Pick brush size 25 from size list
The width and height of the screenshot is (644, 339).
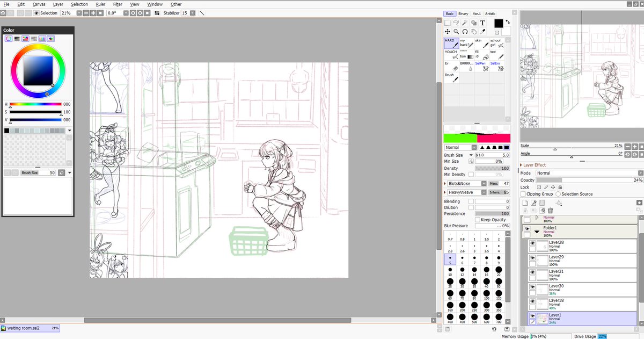(x=450, y=284)
